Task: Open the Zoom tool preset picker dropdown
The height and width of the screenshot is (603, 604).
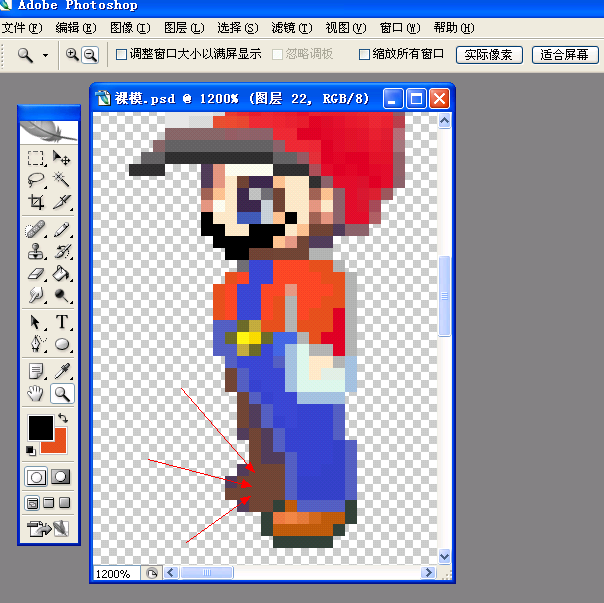Action: [x=45, y=55]
